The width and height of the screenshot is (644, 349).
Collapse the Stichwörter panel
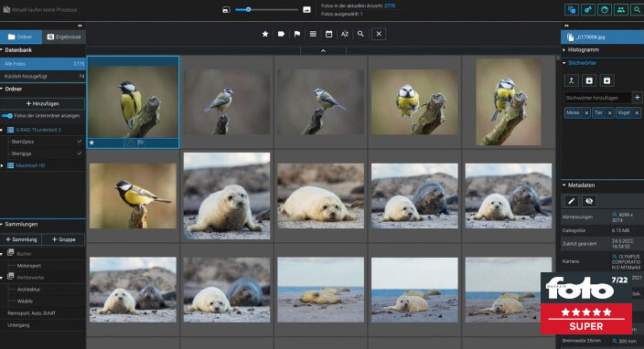(x=564, y=63)
